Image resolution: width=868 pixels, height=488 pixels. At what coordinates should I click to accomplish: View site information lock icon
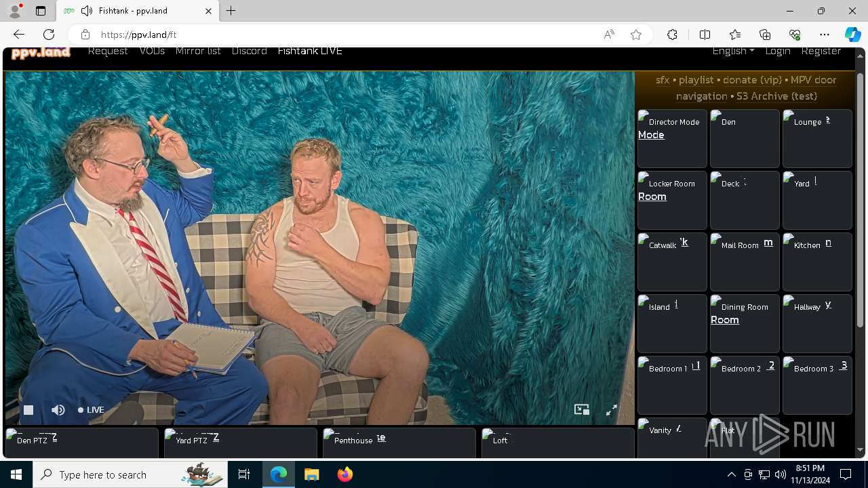(x=85, y=35)
